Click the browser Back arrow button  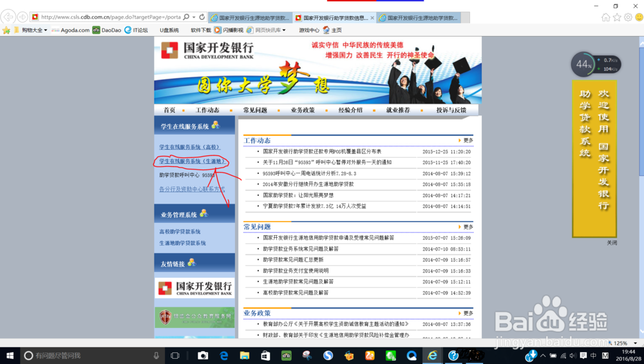[x=8, y=17]
